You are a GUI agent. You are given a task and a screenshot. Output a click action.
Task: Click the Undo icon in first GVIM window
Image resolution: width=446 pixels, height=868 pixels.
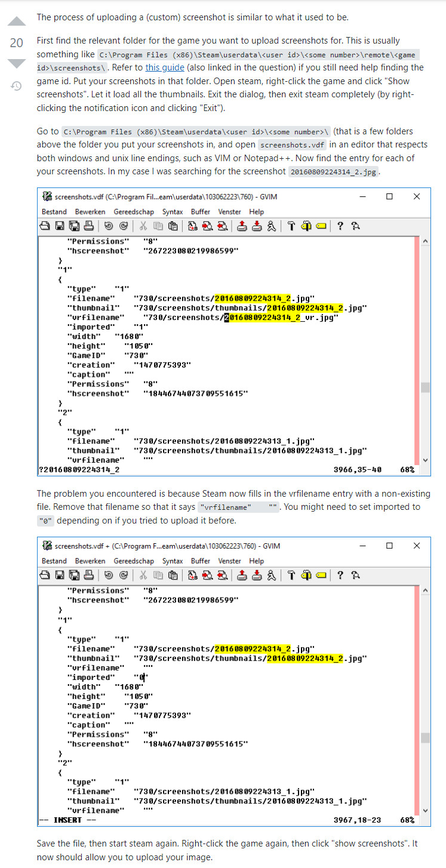click(108, 226)
